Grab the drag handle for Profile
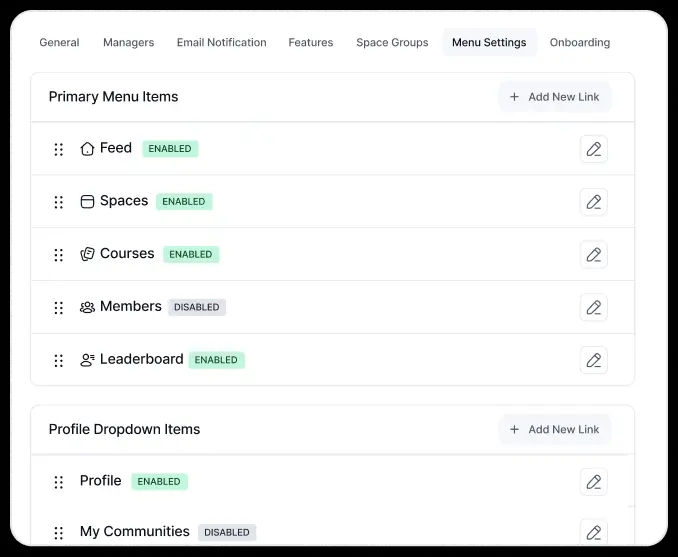The image size is (678, 557). tap(58, 482)
